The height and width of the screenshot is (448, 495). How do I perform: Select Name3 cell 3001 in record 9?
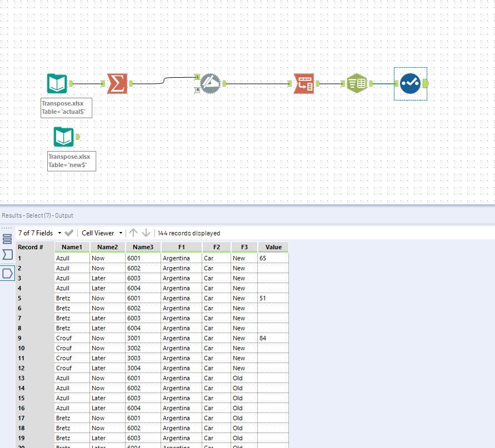click(x=143, y=338)
